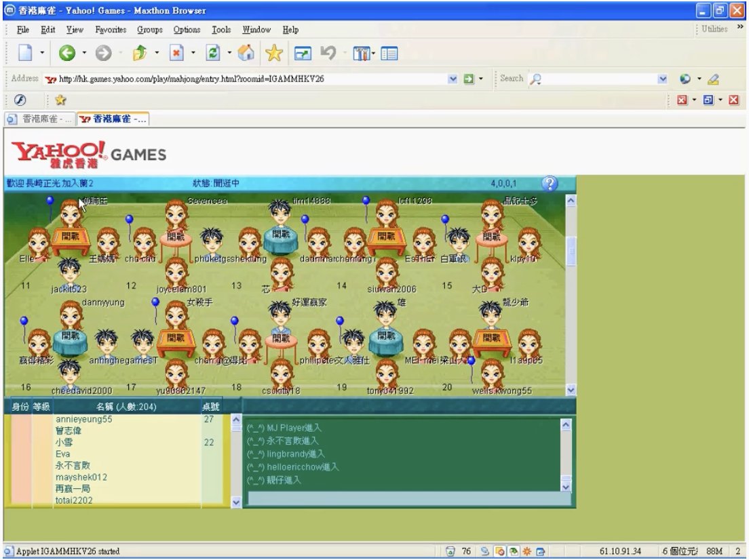Open the Favorites menu

coord(111,30)
